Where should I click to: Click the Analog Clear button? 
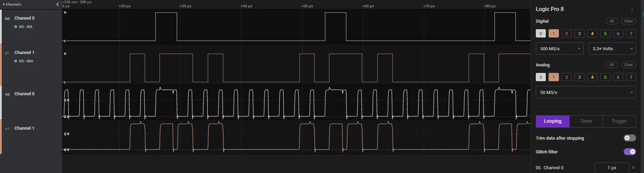click(x=628, y=65)
